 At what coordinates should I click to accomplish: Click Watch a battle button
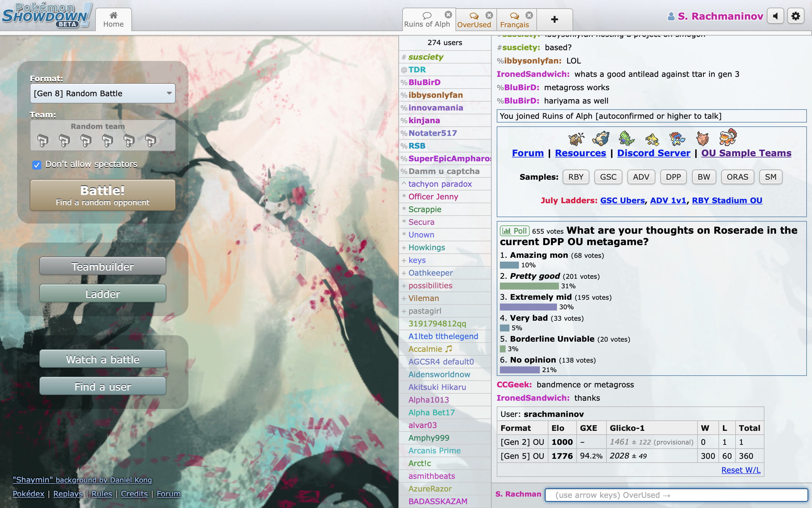click(x=103, y=359)
